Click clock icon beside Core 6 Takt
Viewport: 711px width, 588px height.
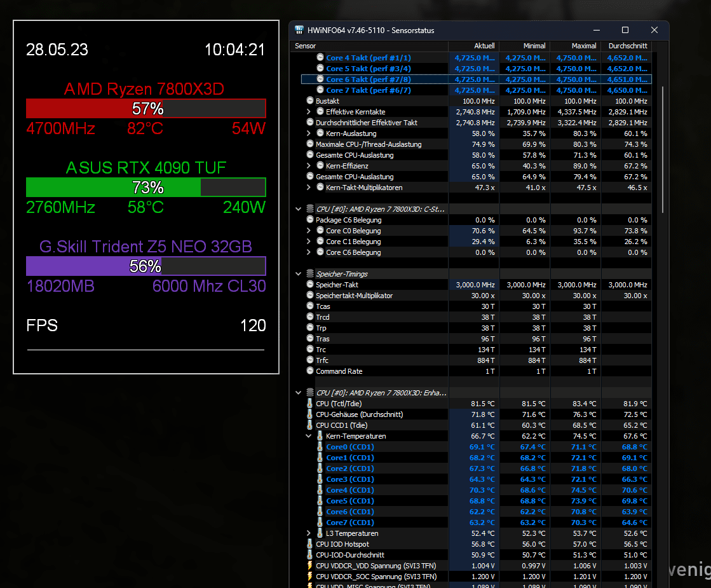[x=320, y=79]
